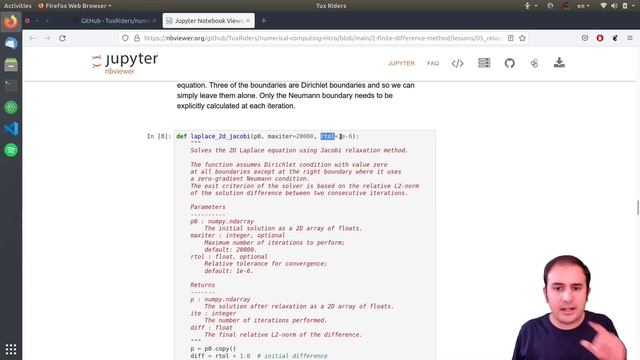Click the Firefox icon in the dock
The height and width of the screenshot is (360, 640).
11,21
